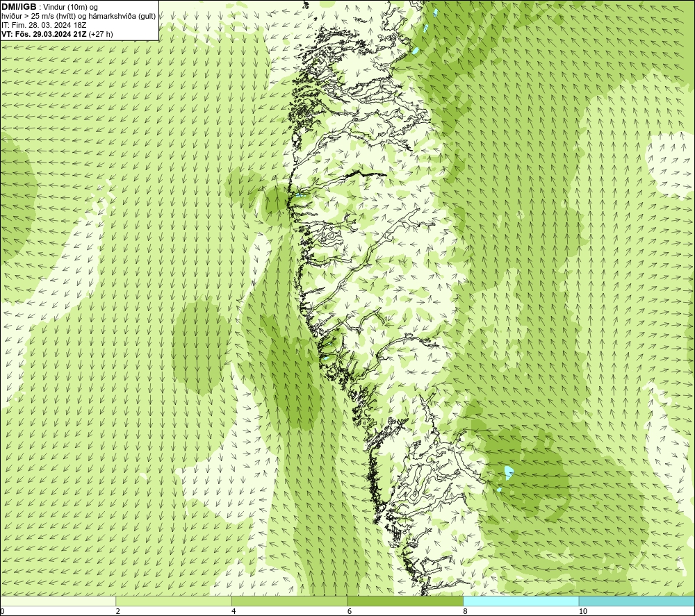Click the '(+27 h)' forecast offset text

click(x=101, y=34)
